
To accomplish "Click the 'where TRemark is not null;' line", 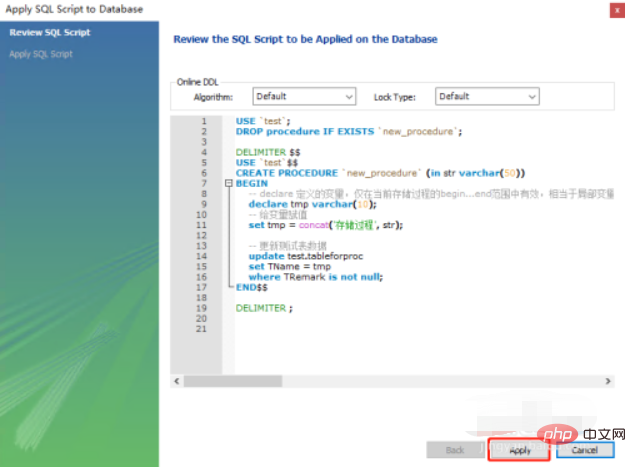I will pos(316,277).
